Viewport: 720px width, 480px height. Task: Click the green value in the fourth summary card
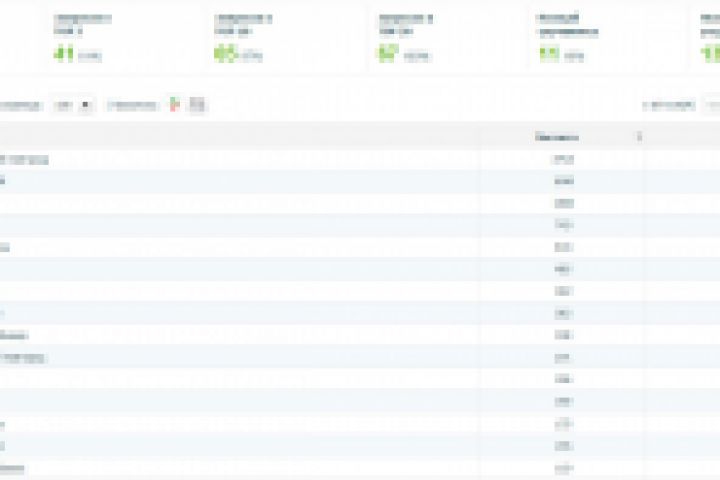[x=549, y=54]
